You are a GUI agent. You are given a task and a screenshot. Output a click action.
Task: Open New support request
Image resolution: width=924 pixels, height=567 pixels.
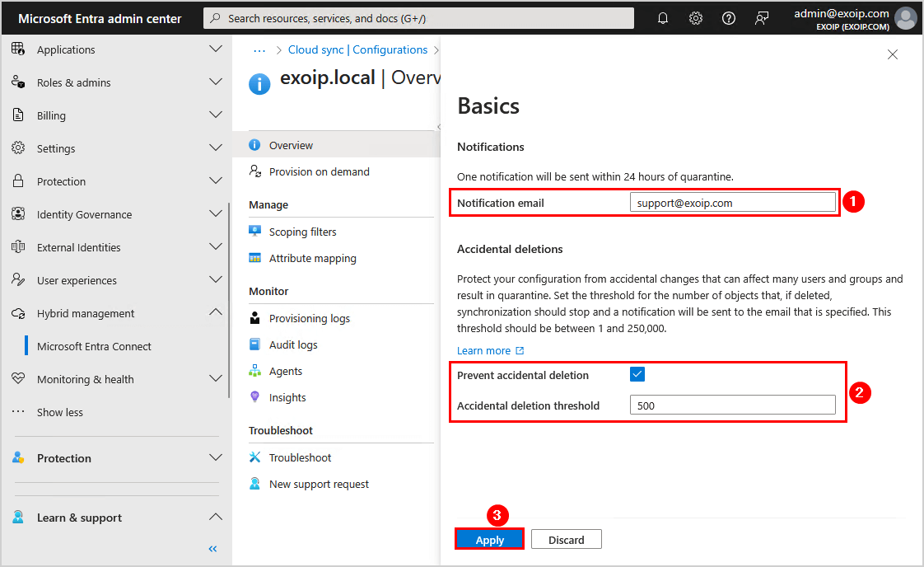point(319,484)
